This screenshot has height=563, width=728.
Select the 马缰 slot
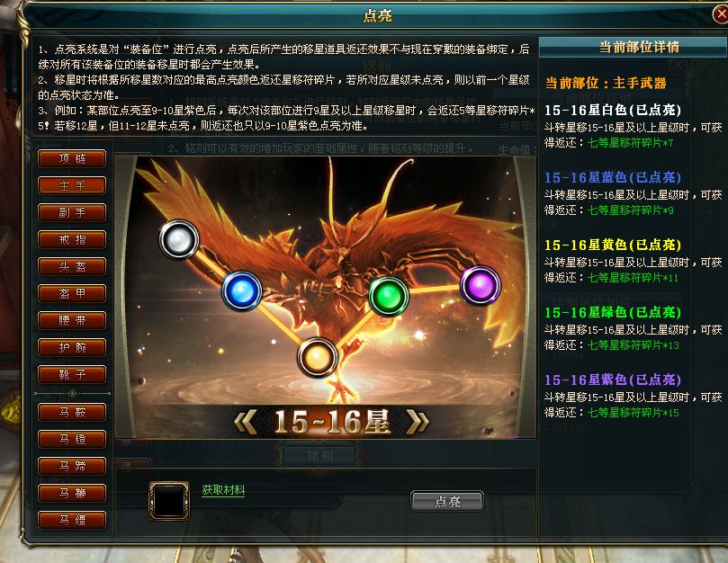[72, 521]
